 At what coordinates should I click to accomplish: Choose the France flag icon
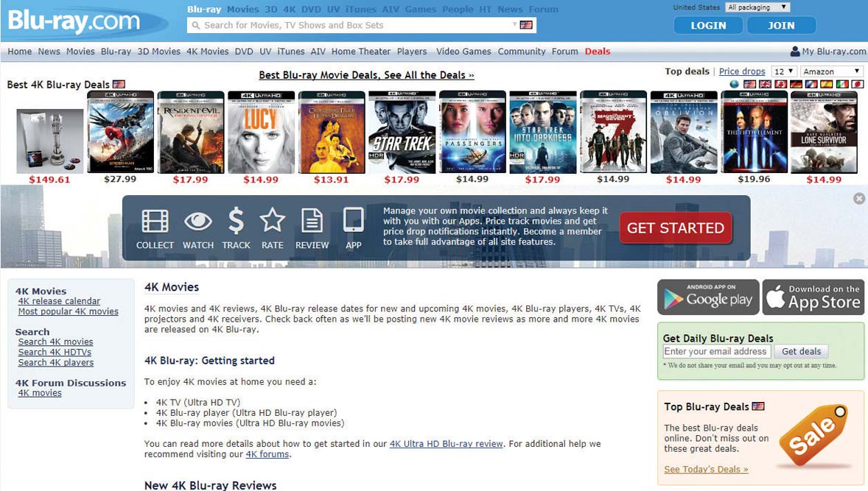pyautogui.click(x=811, y=84)
